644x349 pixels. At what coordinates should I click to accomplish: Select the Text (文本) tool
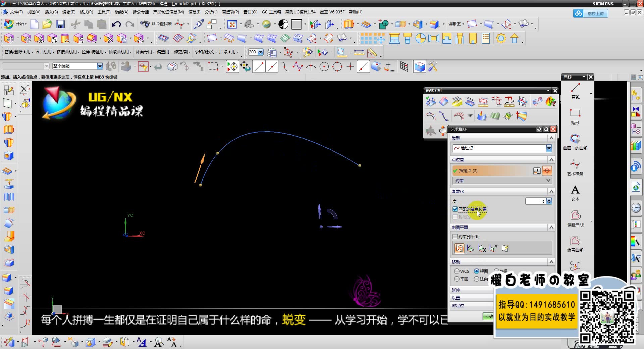[575, 193]
